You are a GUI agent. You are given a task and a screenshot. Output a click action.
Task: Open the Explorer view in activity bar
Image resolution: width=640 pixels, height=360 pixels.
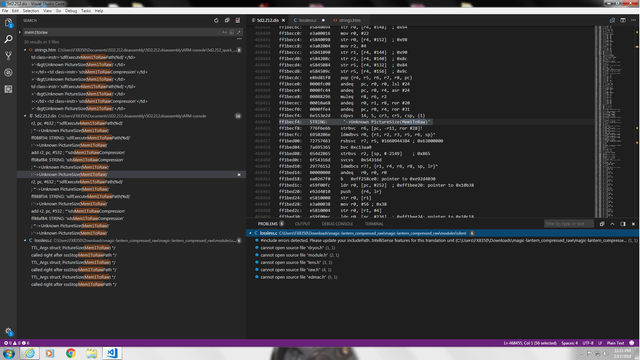pyautogui.click(x=8, y=22)
